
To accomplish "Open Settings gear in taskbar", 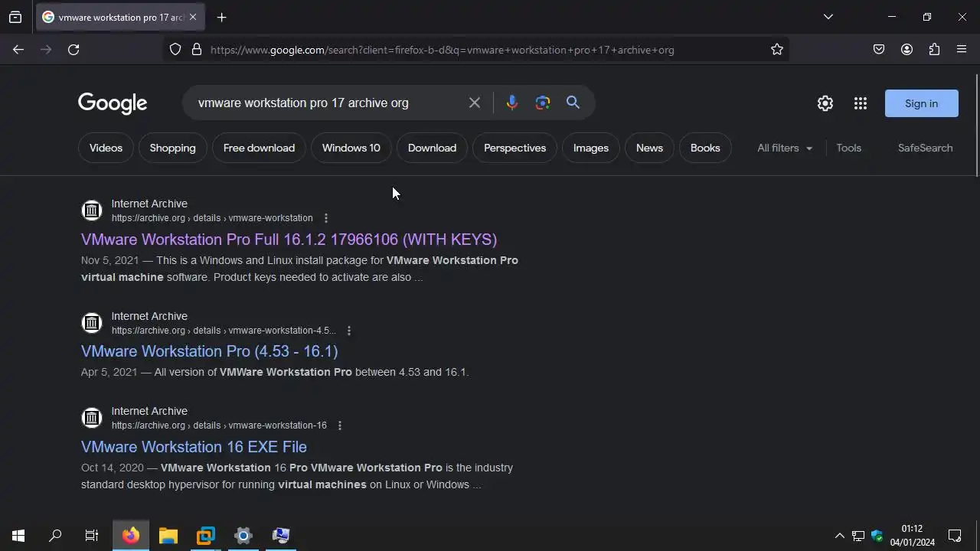I will pos(243,536).
